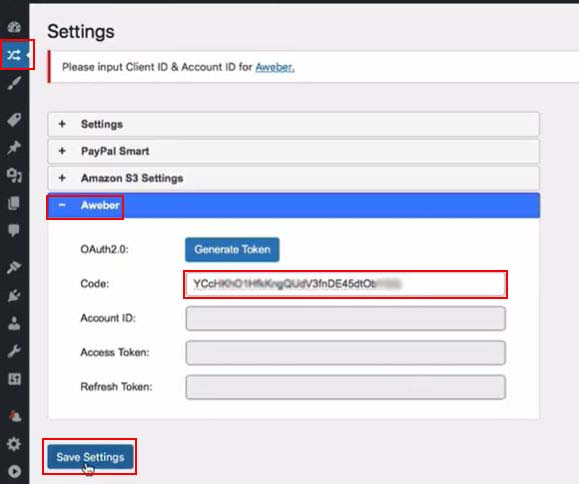Screen dimensions: 579x484
Task: Open the paintbrush icon below shuffle icon
Action: (x=14, y=83)
